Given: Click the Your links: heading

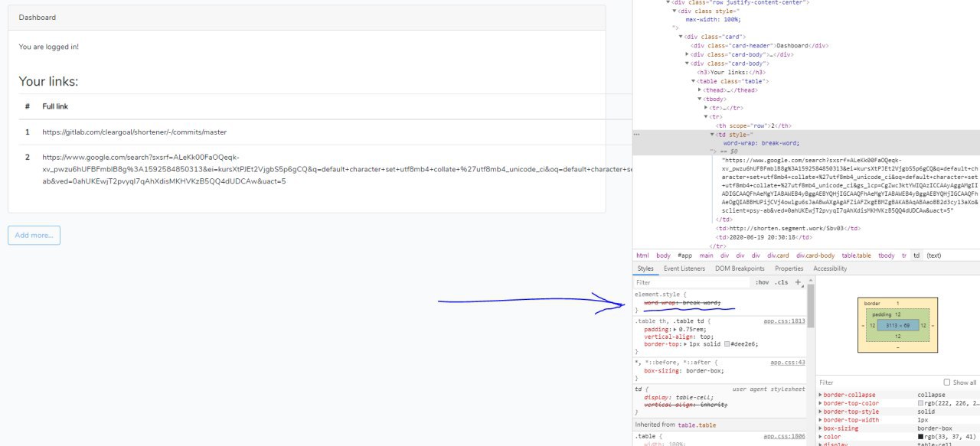Looking at the screenshot, I should coord(49,82).
